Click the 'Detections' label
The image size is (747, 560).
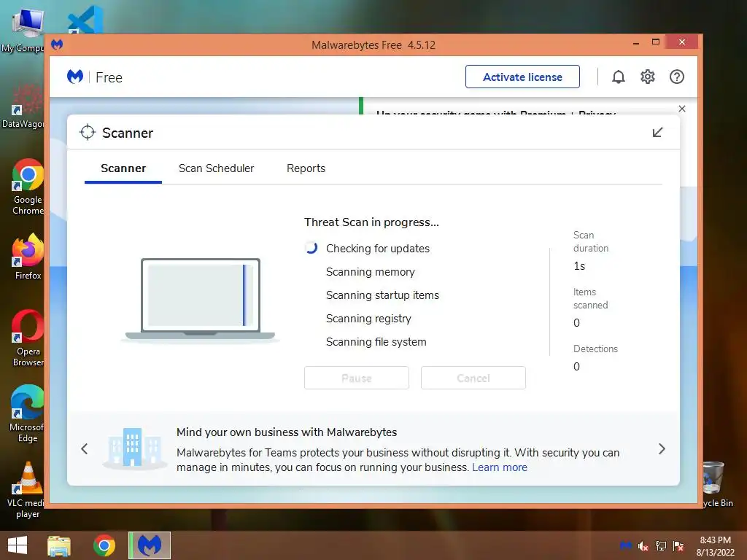(595, 349)
